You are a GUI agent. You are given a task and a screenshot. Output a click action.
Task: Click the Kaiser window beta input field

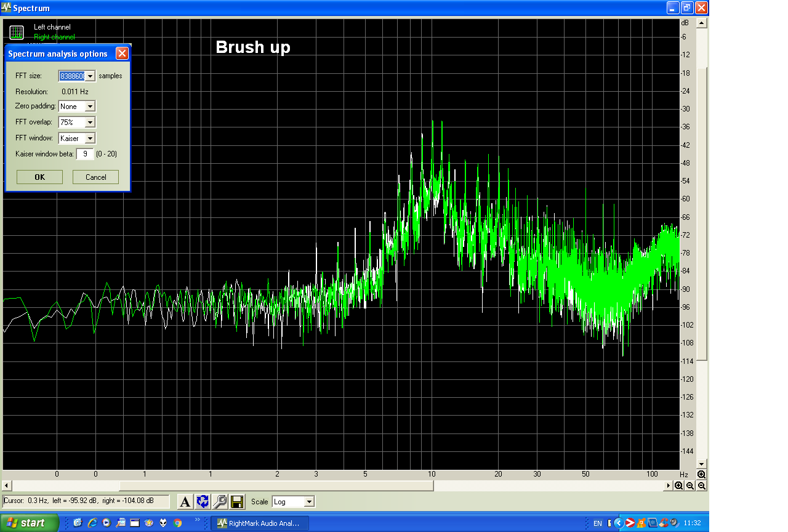[85, 154]
